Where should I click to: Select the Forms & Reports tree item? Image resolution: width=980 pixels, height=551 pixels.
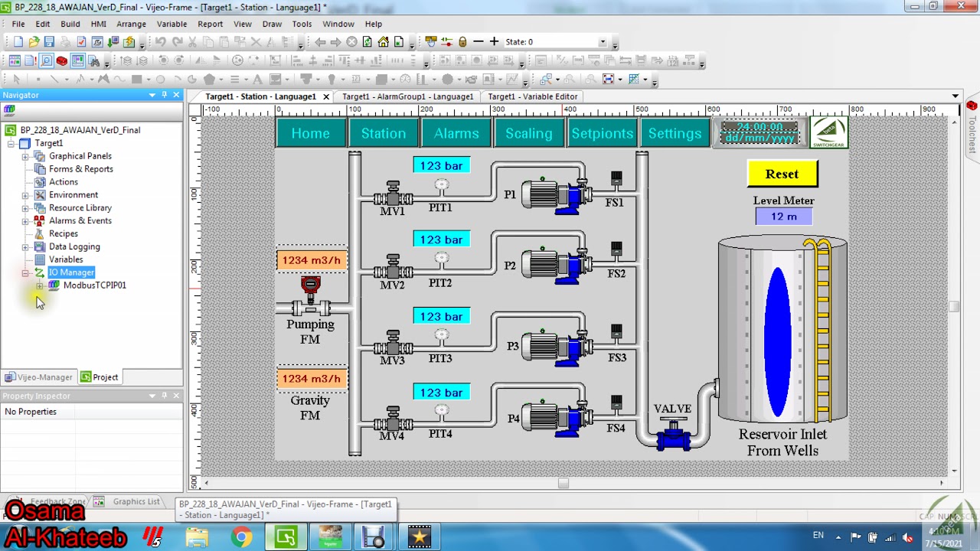(x=80, y=169)
